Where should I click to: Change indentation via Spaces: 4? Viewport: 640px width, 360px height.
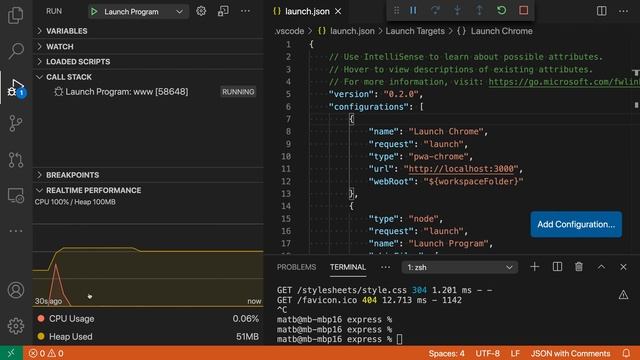click(446, 353)
